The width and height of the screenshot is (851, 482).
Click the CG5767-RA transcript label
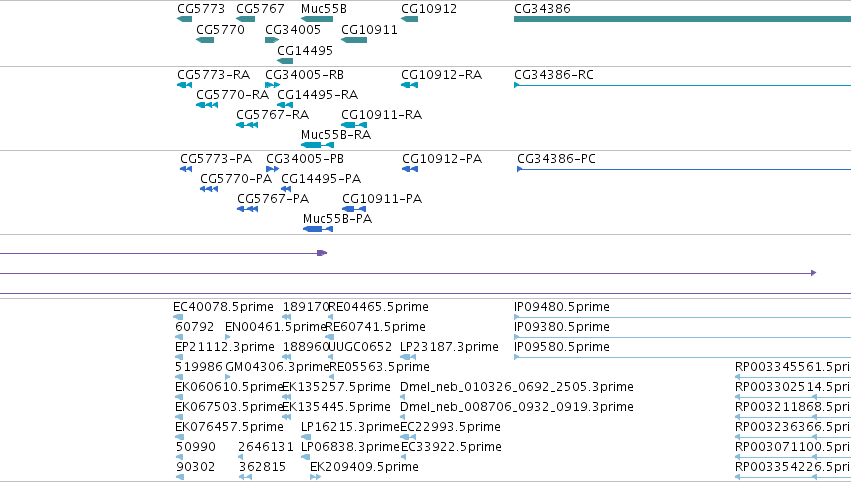coord(272,115)
